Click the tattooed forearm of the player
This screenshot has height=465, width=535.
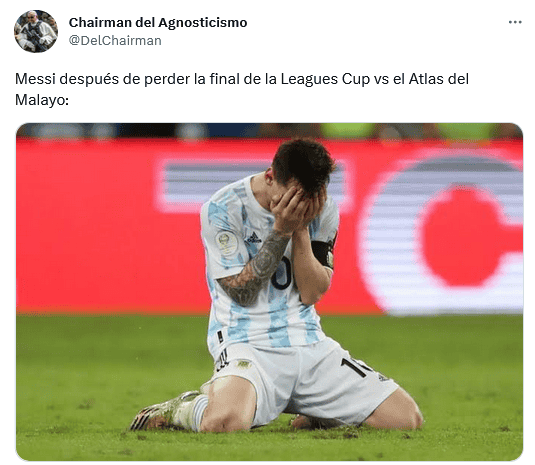point(256,270)
